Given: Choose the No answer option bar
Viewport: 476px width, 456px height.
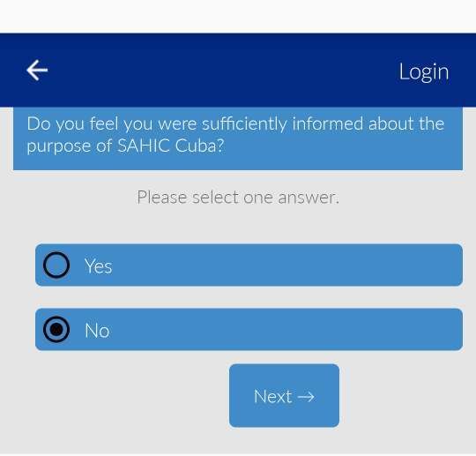Looking at the screenshot, I should coord(249,329).
